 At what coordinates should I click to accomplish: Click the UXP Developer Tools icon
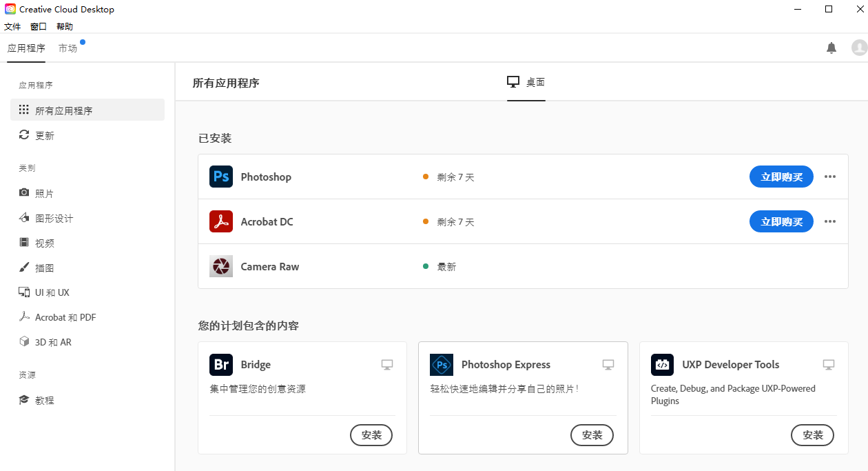coord(662,365)
